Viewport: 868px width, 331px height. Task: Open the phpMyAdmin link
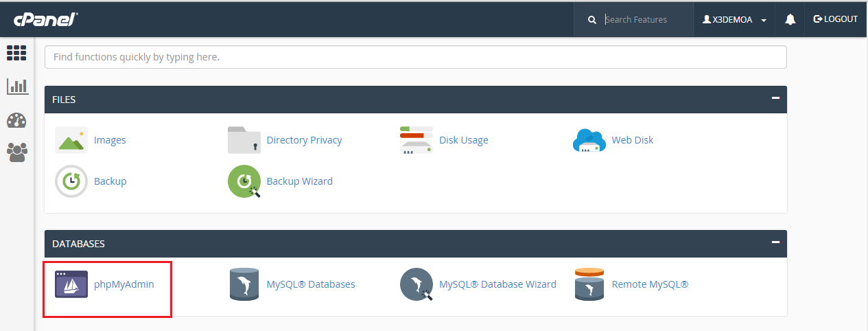click(x=124, y=284)
